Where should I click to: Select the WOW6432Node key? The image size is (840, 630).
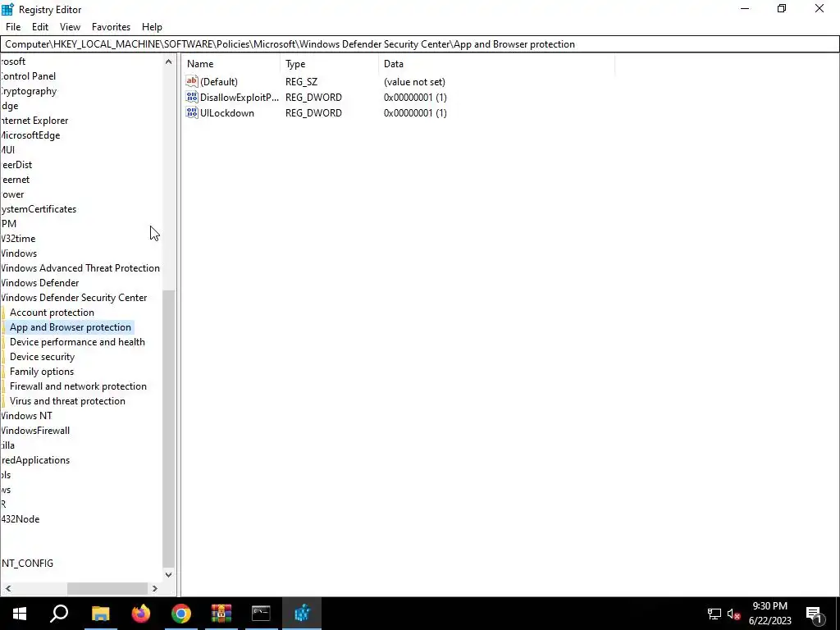pyautogui.click(x=21, y=519)
